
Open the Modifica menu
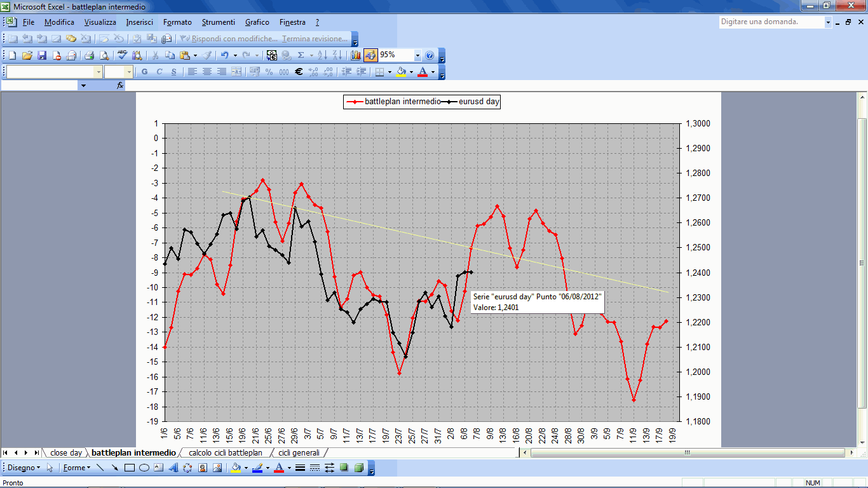point(59,22)
